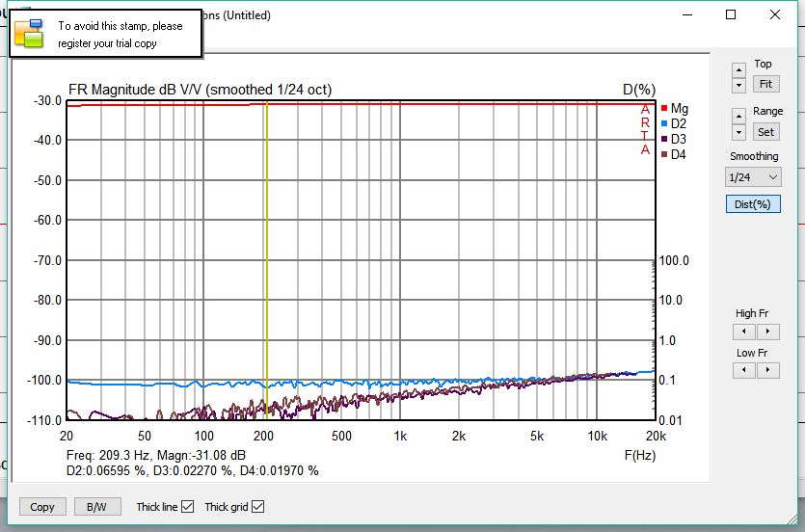Click the Fit button
The image size is (805, 532).
coord(765,85)
